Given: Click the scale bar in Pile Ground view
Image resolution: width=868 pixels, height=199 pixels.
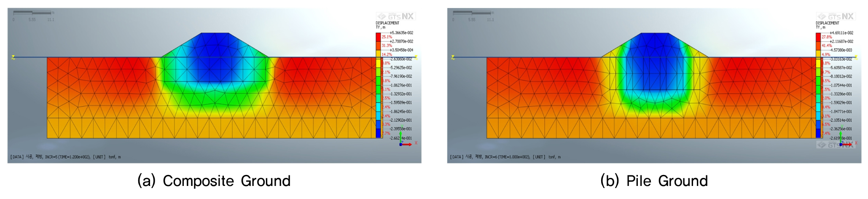Looking at the screenshot, I should point(472,13).
